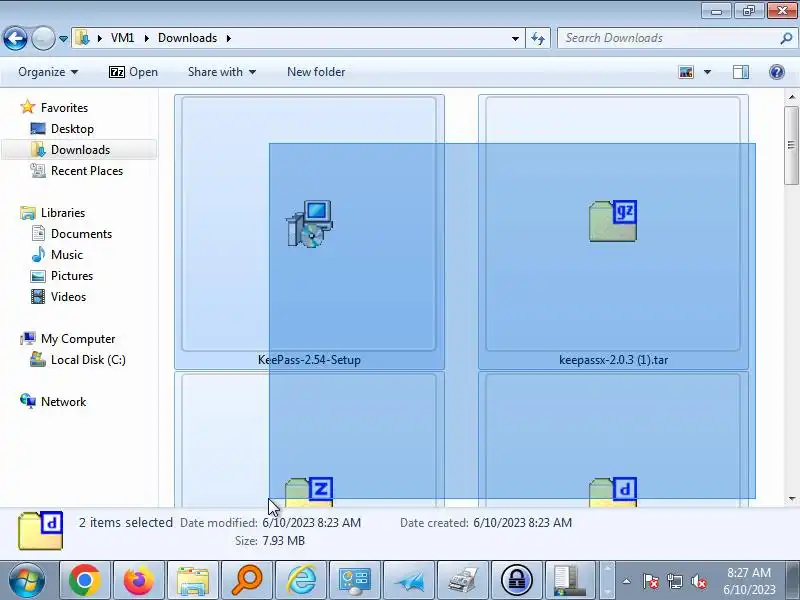Select Favorites in the navigation pane

64,108
